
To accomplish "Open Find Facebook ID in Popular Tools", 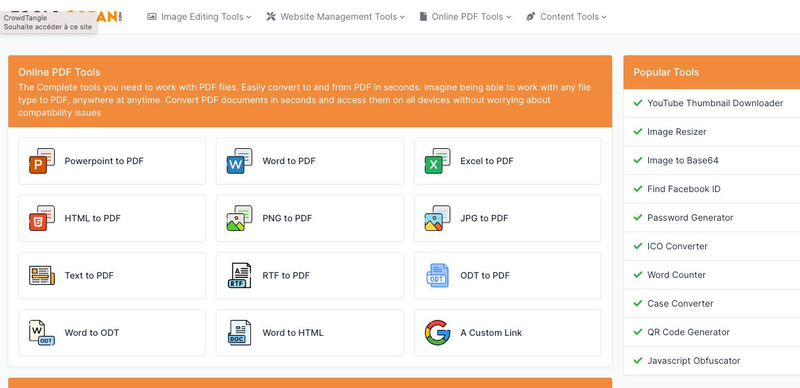I will point(684,189).
